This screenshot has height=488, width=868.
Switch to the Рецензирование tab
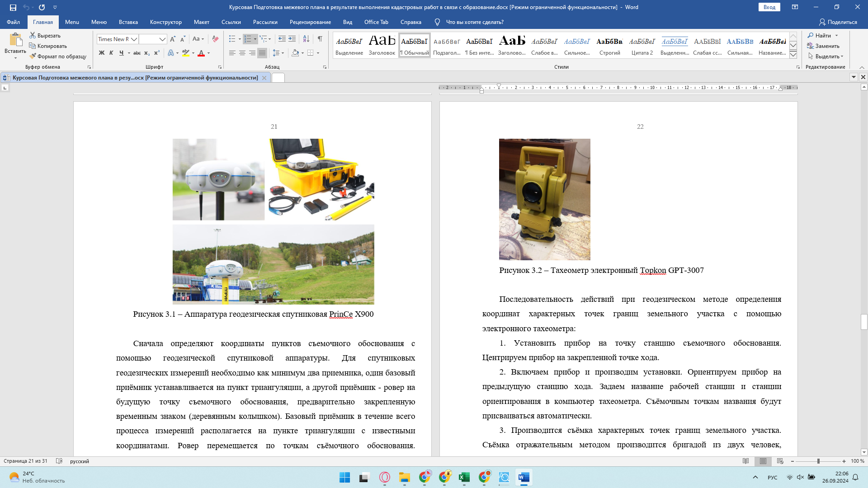coord(310,22)
